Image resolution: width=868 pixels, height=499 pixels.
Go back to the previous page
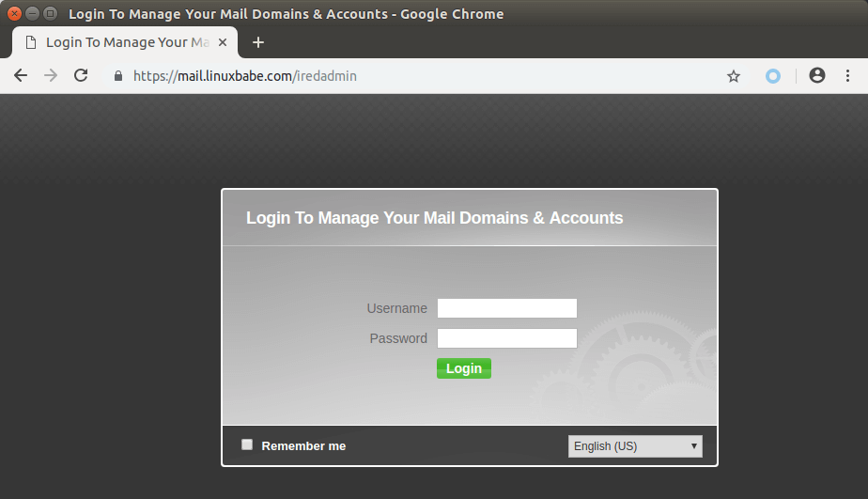pyautogui.click(x=21, y=76)
